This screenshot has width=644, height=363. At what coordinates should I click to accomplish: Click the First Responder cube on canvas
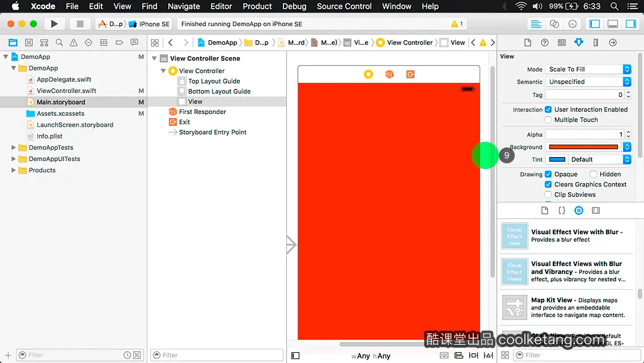tap(389, 74)
